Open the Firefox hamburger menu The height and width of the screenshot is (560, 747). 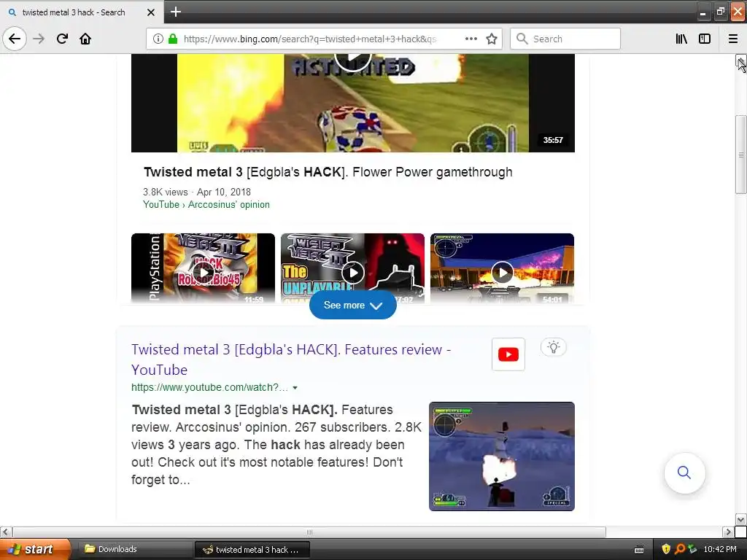click(732, 39)
